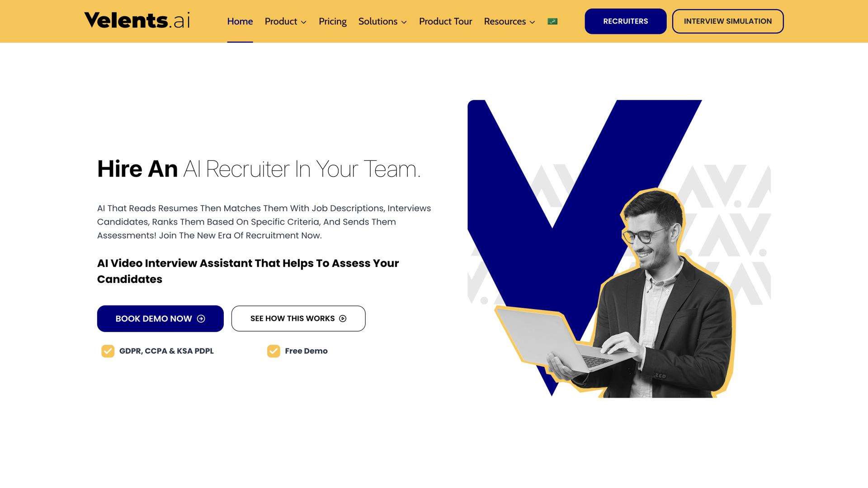Click the Free Demo checkmark icon
This screenshot has width=868, height=488.
pyautogui.click(x=274, y=351)
